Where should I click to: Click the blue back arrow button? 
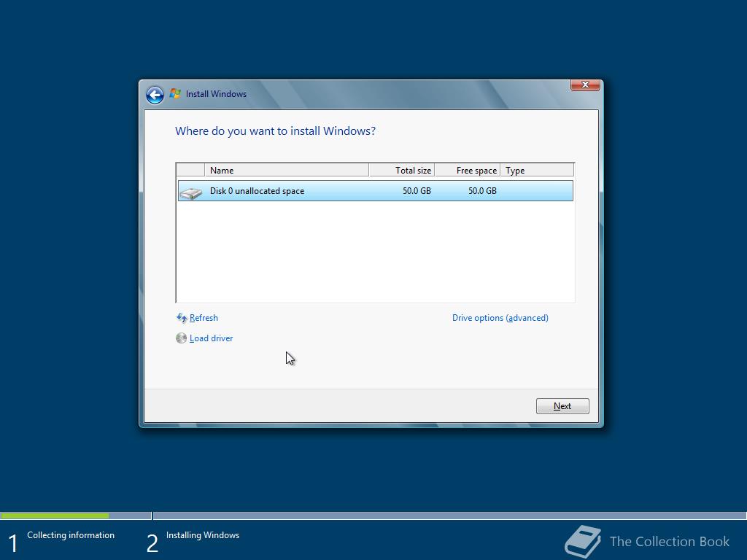pos(155,95)
